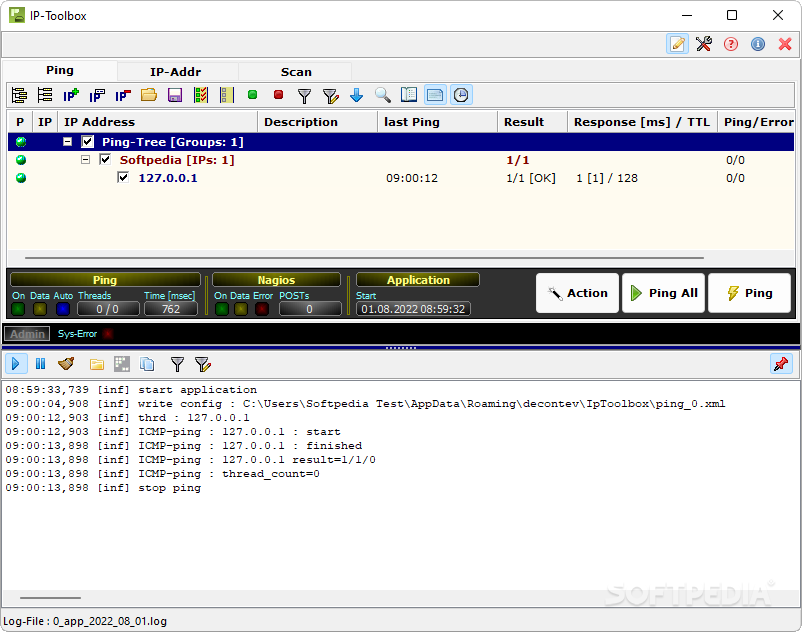The image size is (802, 632).
Task: Clear the log with the broom icon
Action: 66,364
